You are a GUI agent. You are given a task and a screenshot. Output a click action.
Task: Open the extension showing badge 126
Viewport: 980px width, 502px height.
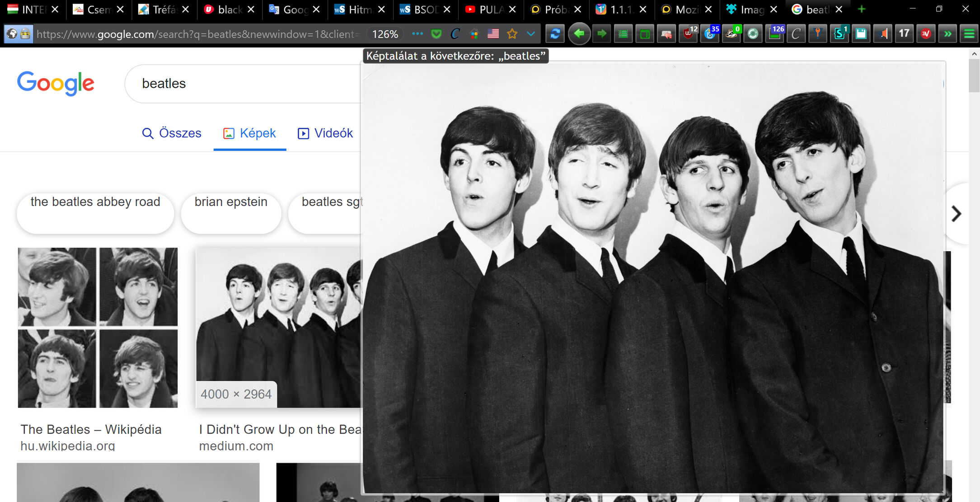click(776, 34)
